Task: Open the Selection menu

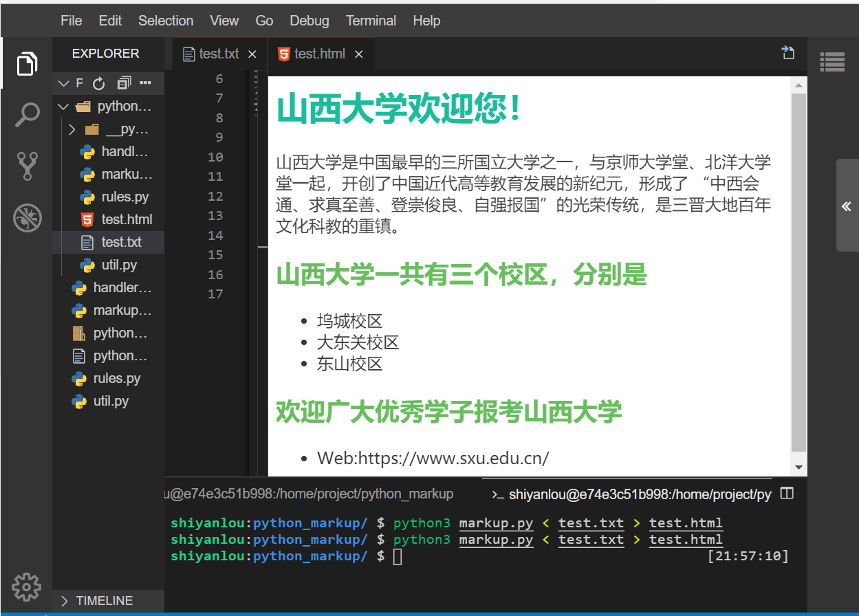Action: pyautogui.click(x=166, y=21)
